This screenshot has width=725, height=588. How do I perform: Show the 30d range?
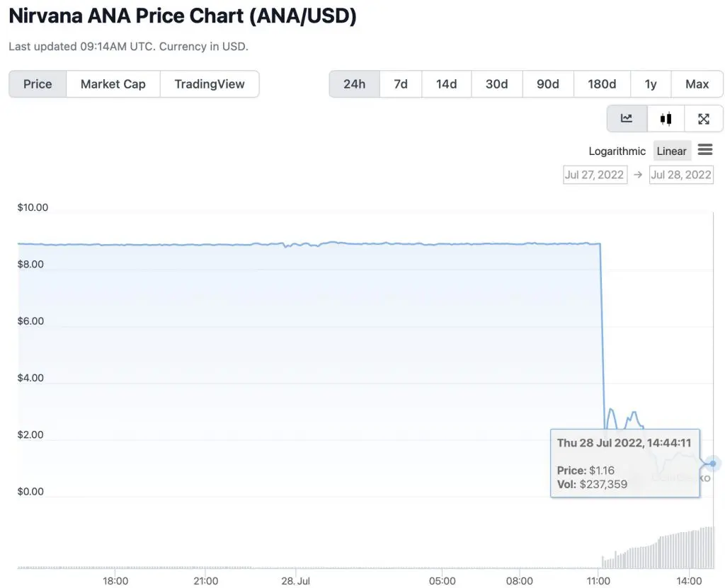[x=497, y=84]
